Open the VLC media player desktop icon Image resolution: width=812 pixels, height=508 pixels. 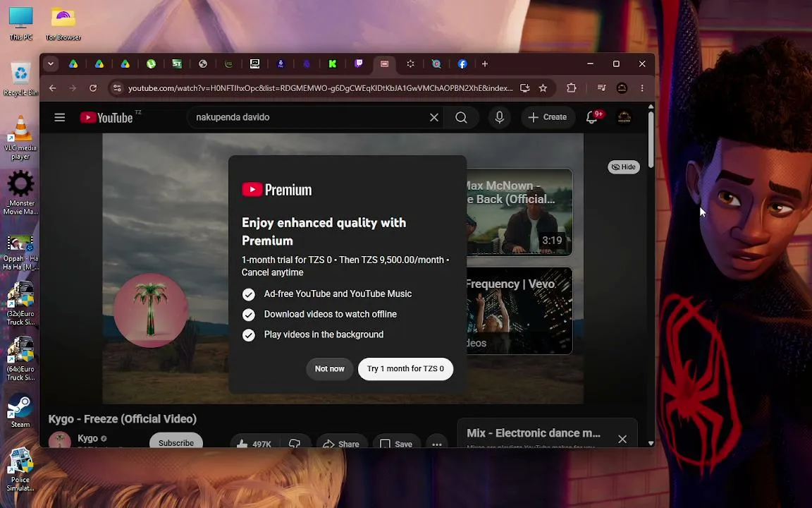[x=20, y=138]
